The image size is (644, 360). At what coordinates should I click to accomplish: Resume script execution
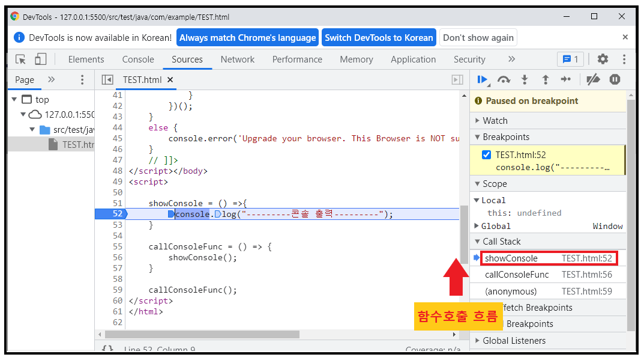click(x=483, y=80)
